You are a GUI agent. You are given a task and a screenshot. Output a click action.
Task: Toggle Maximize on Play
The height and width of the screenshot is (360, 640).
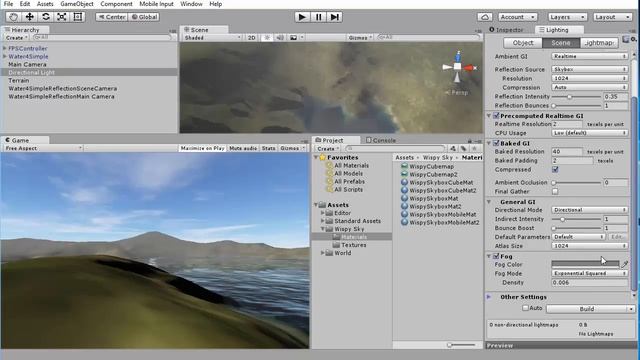(202, 148)
